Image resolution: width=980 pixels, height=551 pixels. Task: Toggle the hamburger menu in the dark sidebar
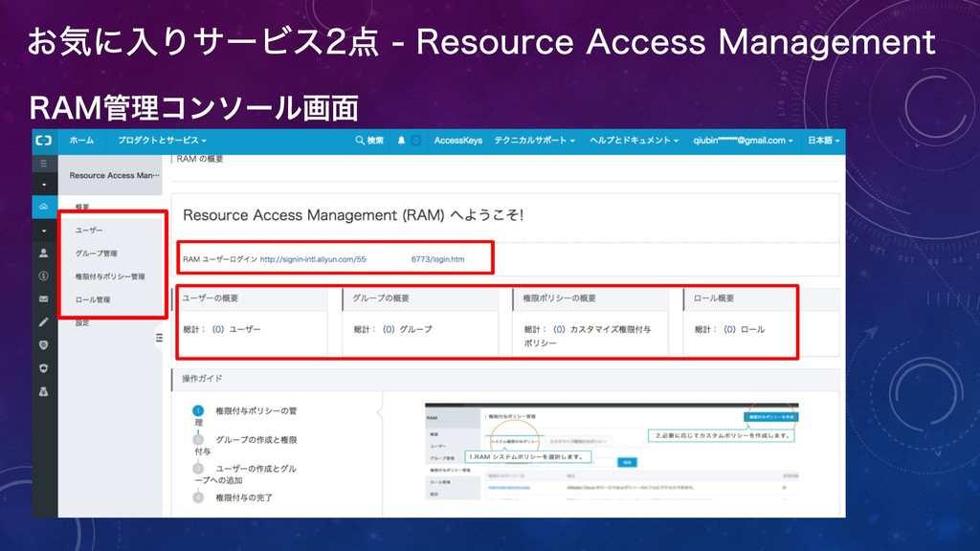point(44,164)
